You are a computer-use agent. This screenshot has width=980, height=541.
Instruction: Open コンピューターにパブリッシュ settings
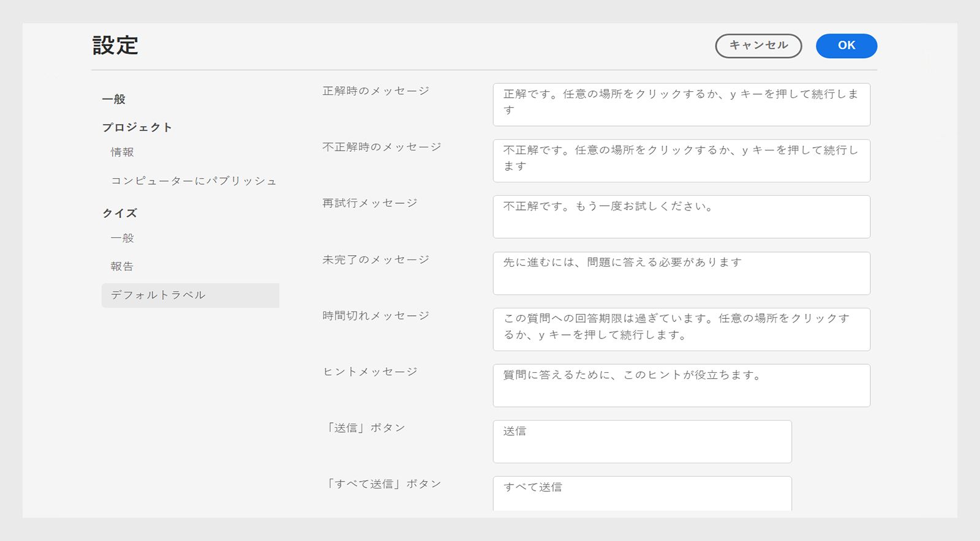click(194, 181)
